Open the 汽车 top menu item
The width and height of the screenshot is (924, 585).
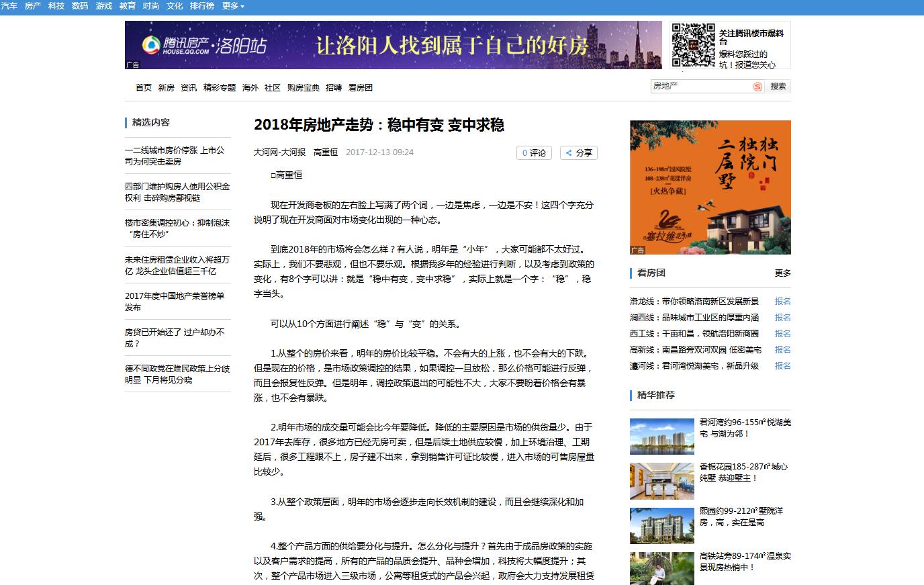(x=9, y=6)
